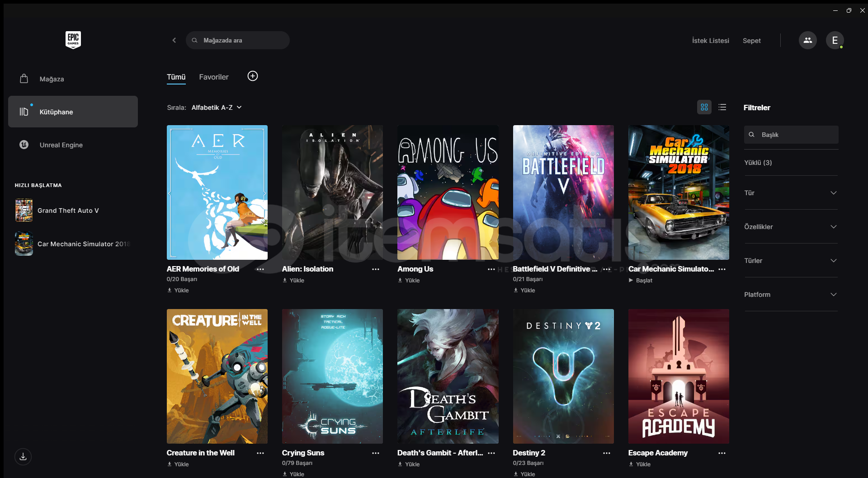Screen dimensions: 868x478
Task: Open İstek Listesi
Action: click(710, 41)
